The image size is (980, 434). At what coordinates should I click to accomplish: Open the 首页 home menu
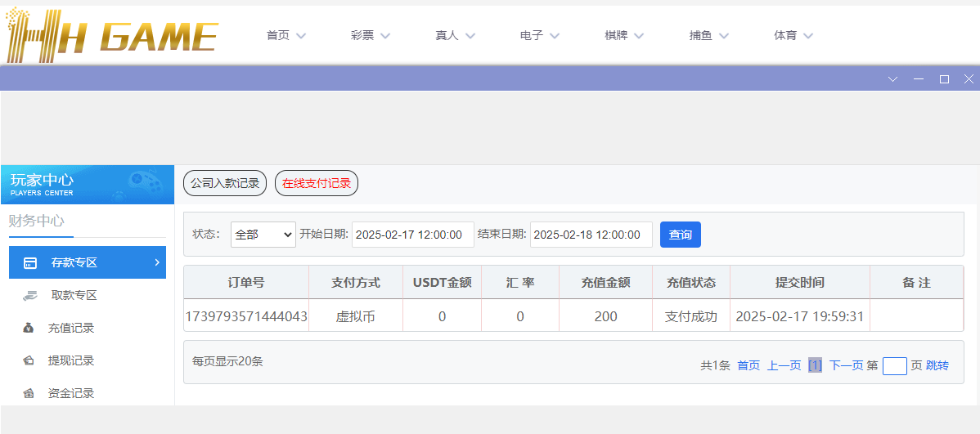(285, 36)
